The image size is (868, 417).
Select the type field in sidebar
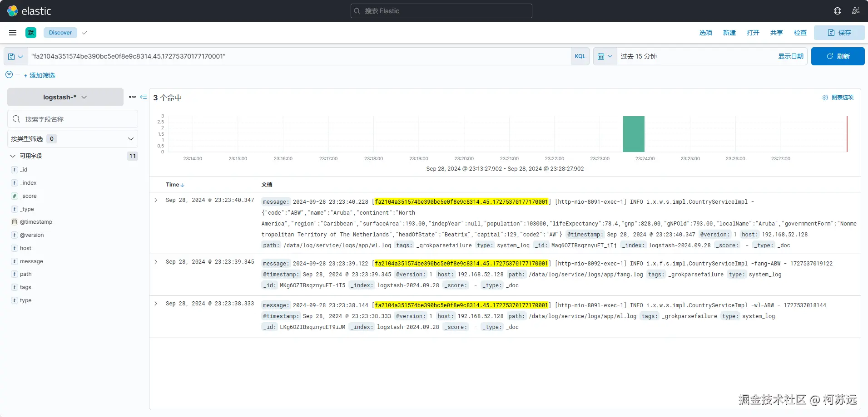pyautogui.click(x=26, y=300)
